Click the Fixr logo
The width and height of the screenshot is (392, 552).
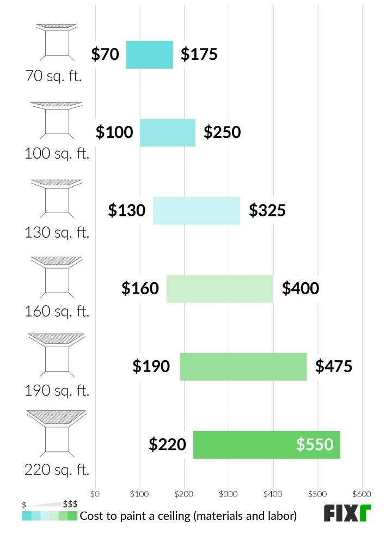(x=347, y=513)
